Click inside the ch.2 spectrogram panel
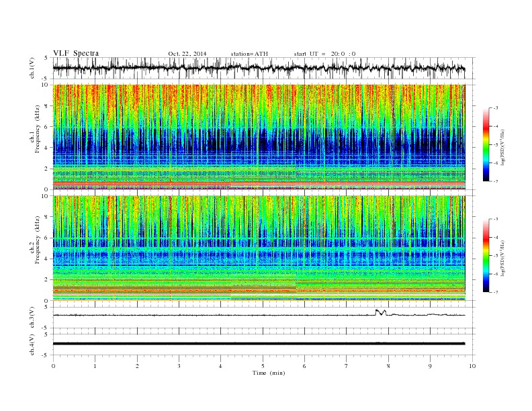This screenshot has width=532, height=411. pos(259,248)
